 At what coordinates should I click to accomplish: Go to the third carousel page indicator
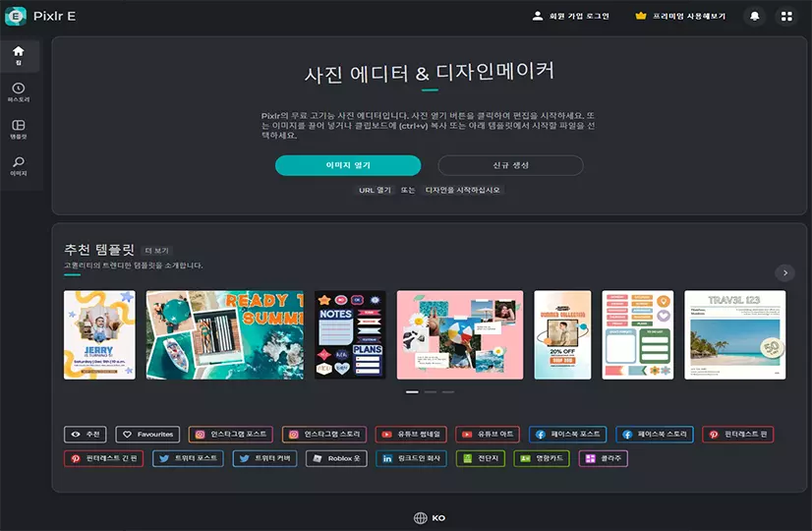tap(448, 392)
